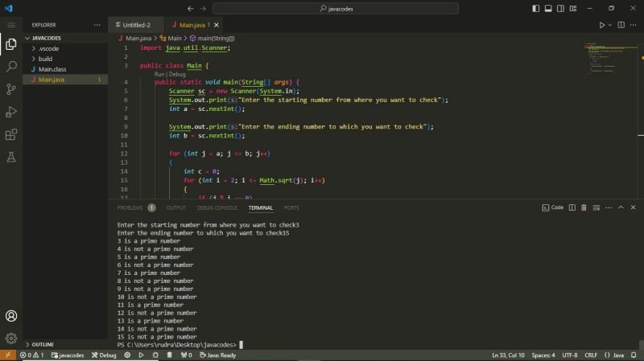Open a remote window from status bar
Image resolution: width=644 pixels, height=361 pixels.
point(8,355)
